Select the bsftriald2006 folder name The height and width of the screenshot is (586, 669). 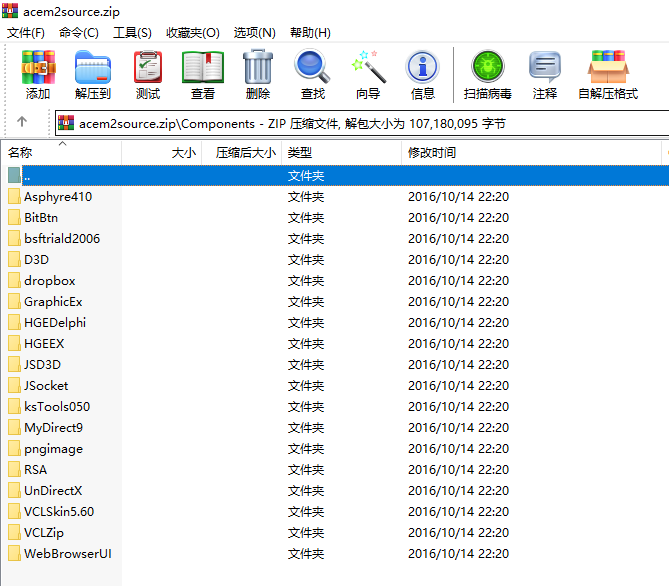point(62,239)
